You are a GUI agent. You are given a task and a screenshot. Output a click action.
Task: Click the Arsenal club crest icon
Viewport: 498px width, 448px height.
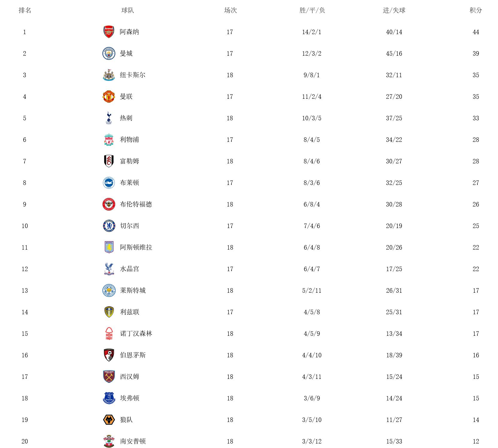point(109,32)
